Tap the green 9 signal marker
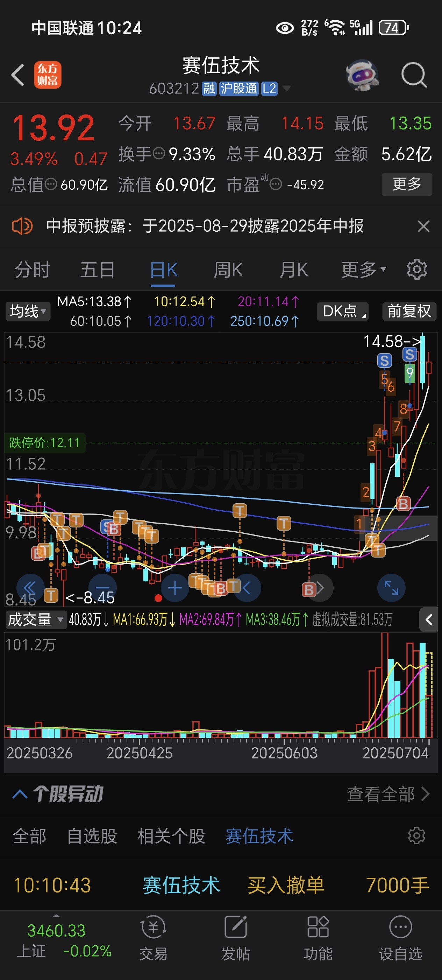Screen dimensions: 442x980 coord(409,373)
